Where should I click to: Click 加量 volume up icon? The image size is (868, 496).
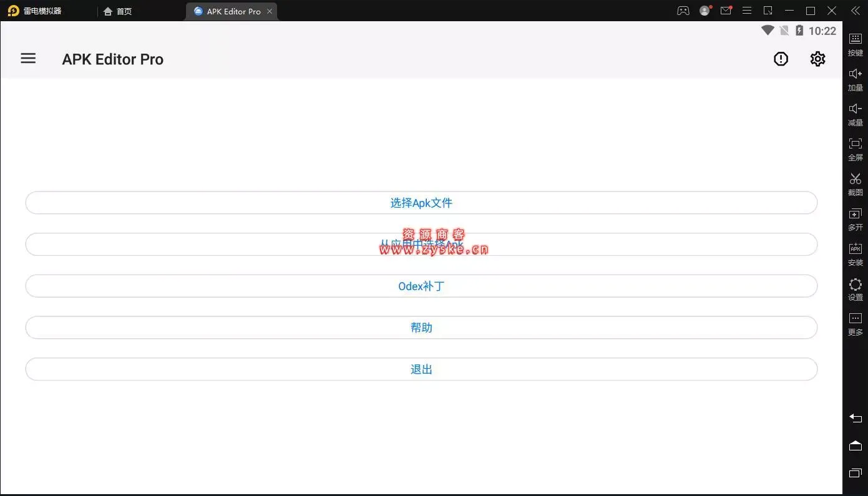point(856,80)
